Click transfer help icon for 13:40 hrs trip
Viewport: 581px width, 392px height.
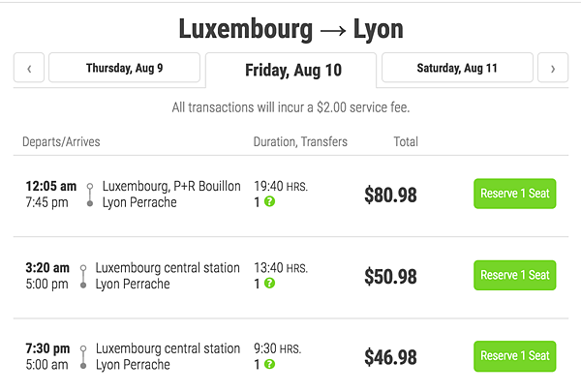(270, 284)
